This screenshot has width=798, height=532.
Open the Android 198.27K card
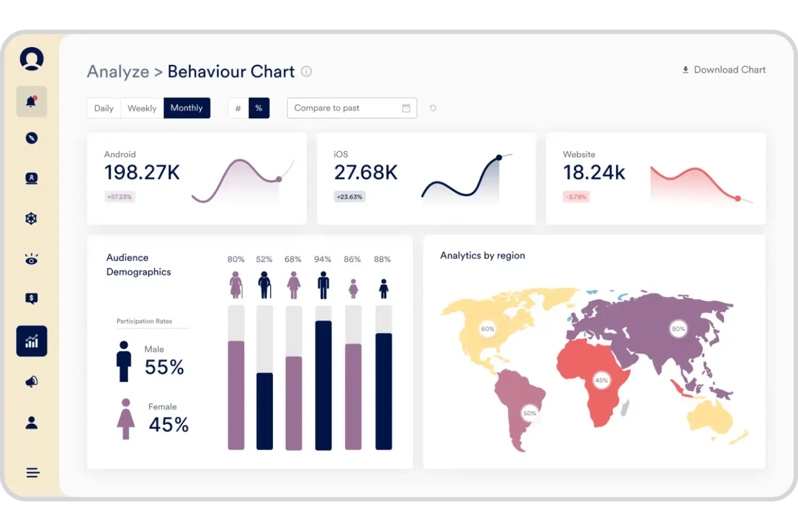click(197, 178)
